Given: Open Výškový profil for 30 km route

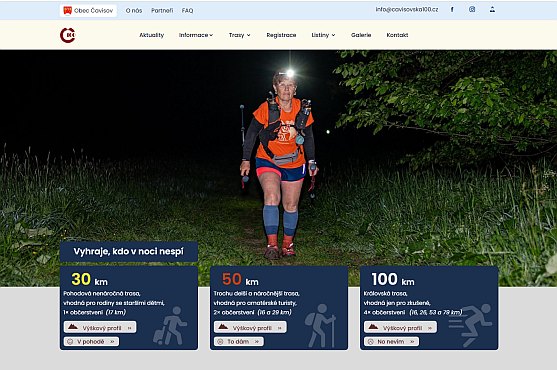Looking at the screenshot, I should 100,327.
